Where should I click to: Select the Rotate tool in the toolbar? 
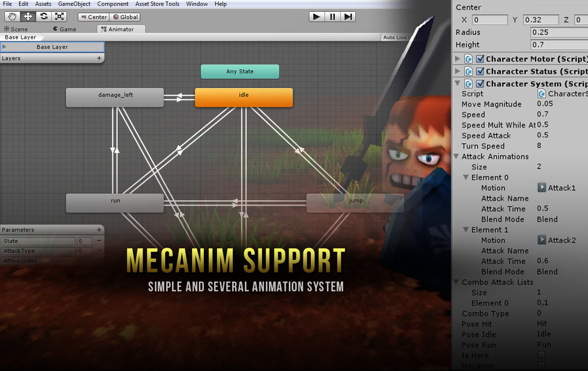[44, 17]
